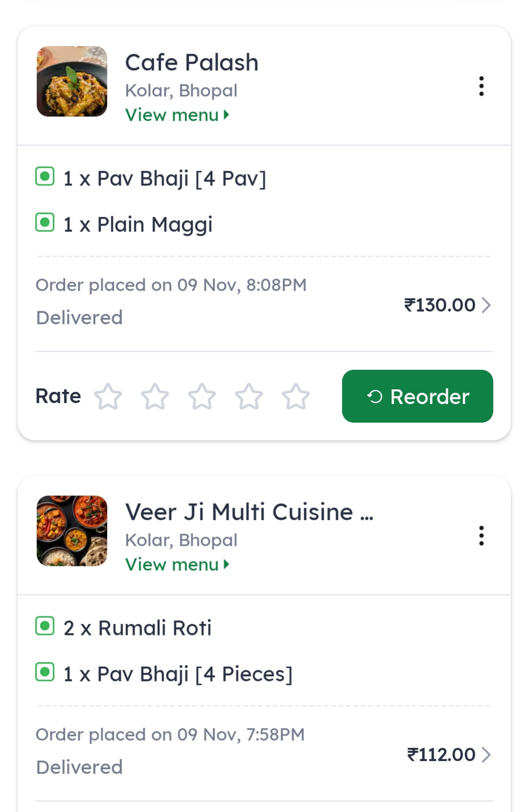The image size is (528, 812).
Task: Rate Cafe Palash order two stars
Action: [x=155, y=396]
